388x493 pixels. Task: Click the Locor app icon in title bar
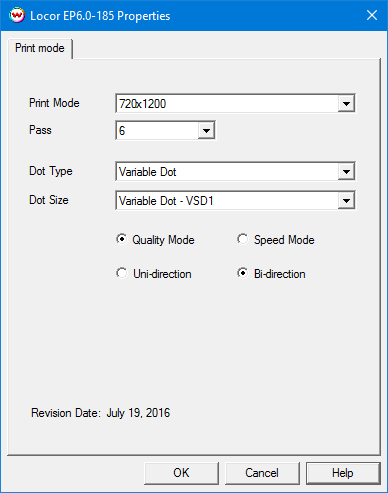17,16
